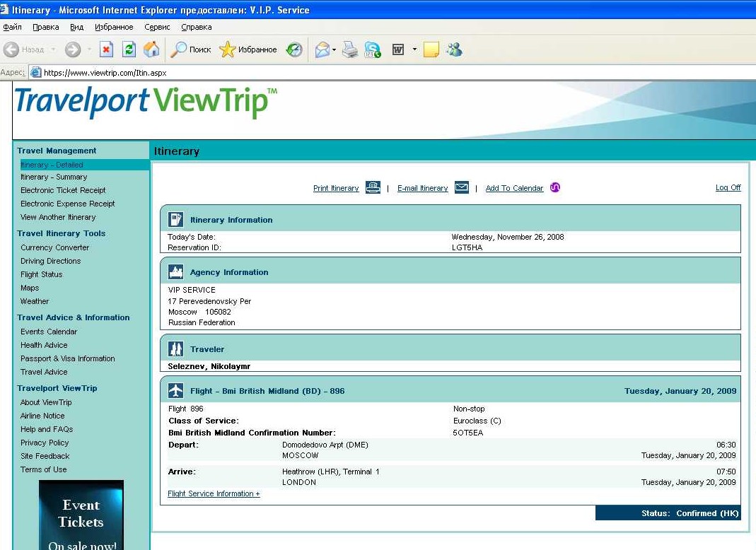Click the Refresh page icon

point(129,49)
